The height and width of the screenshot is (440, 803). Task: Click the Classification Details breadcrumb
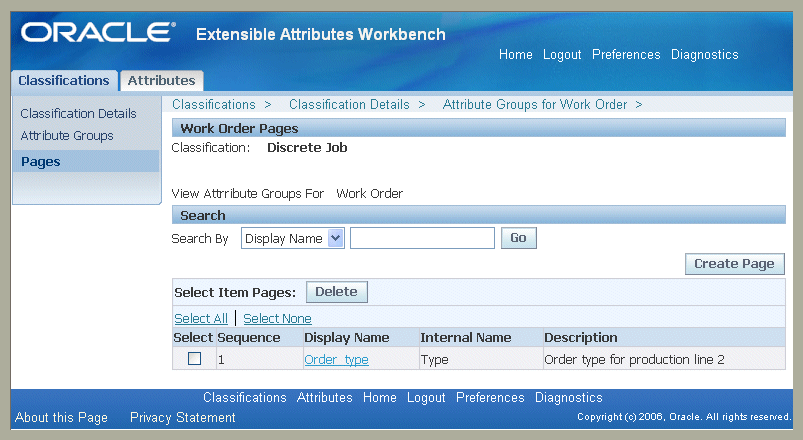point(349,104)
